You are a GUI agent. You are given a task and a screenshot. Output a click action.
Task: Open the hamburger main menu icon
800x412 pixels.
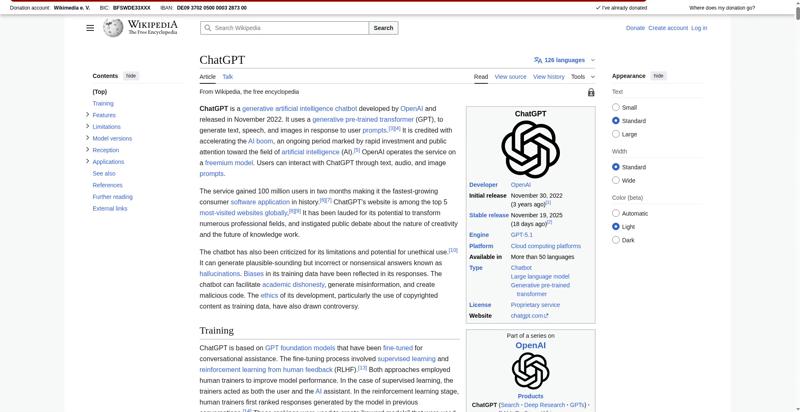tap(90, 28)
